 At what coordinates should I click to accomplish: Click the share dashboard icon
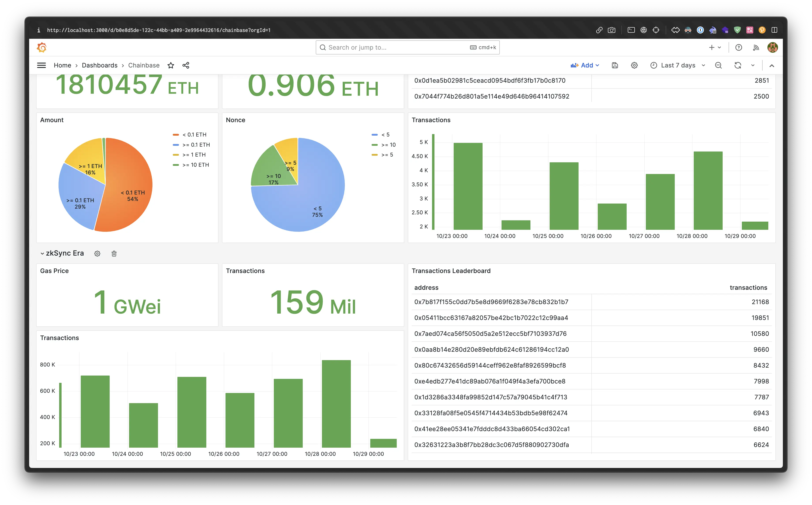point(186,65)
